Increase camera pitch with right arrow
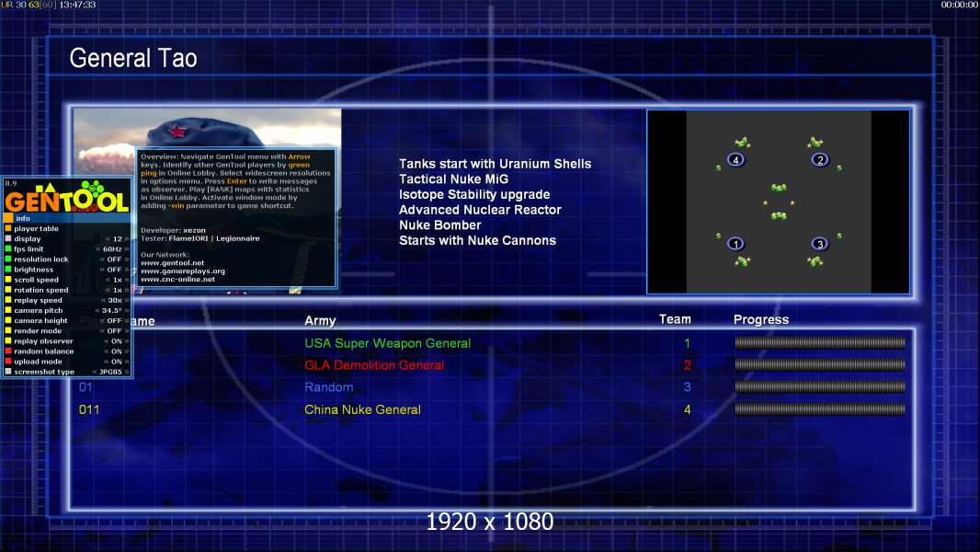Viewport: 980px width, 552px height. pyautogui.click(x=127, y=310)
